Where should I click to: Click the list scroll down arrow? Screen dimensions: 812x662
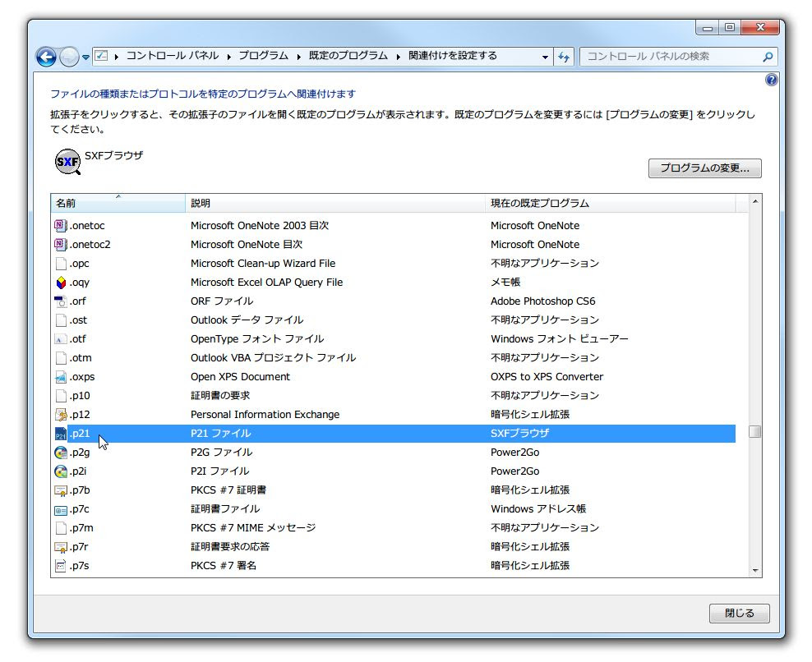tap(755, 570)
